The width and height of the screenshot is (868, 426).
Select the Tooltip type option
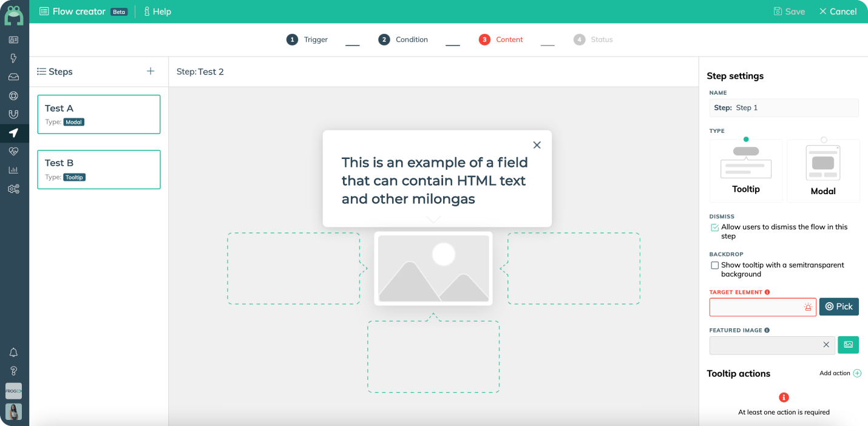(746, 171)
